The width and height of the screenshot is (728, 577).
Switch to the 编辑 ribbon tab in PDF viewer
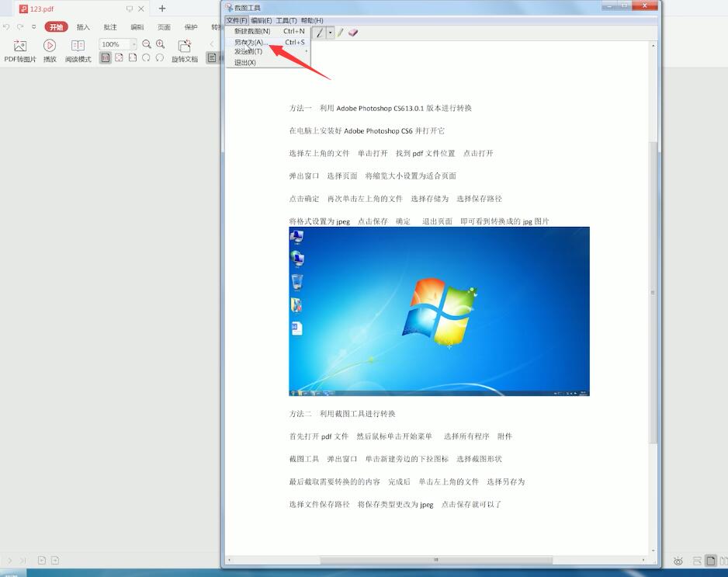[x=137, y=27]
